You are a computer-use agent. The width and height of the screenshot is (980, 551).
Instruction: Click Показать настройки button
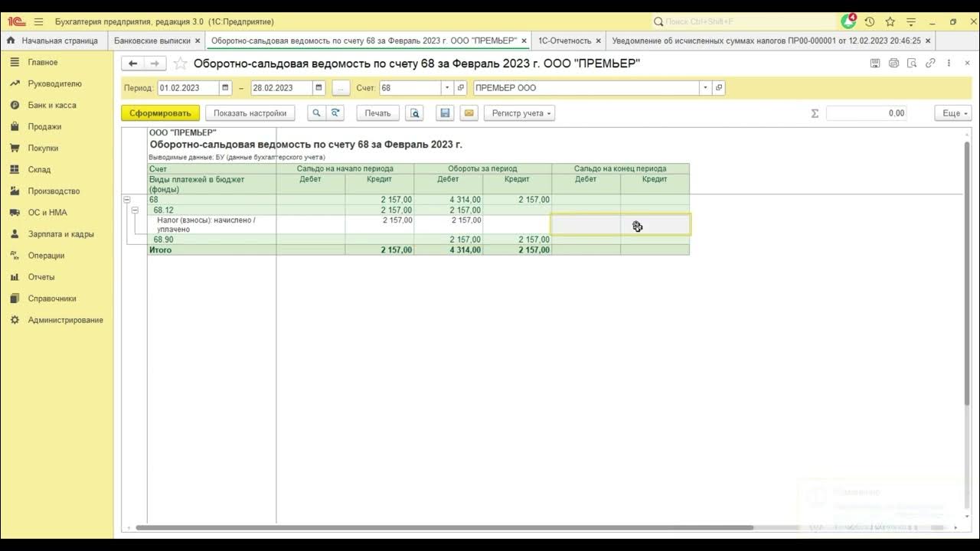(250, 113)
